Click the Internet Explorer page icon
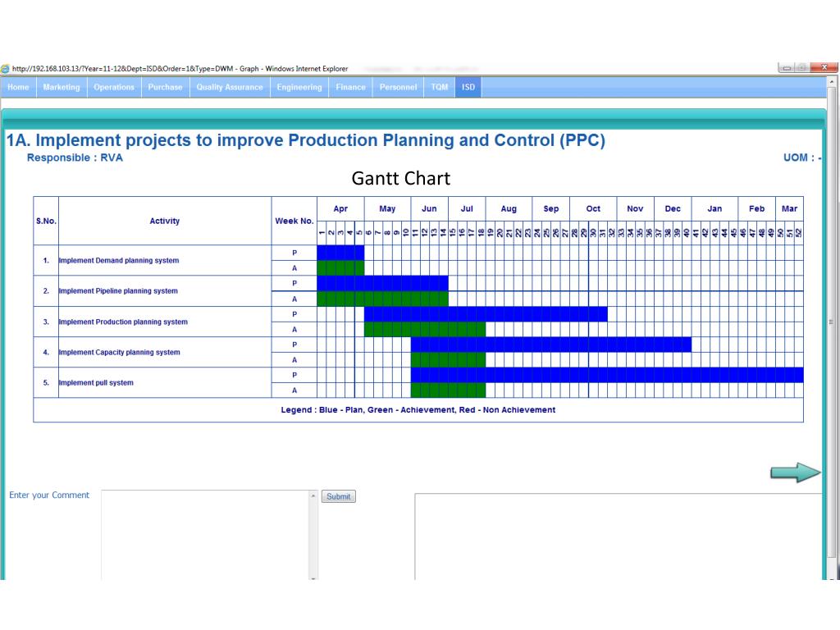This screenshot has height=630, width=840. [x=6, y=69]
